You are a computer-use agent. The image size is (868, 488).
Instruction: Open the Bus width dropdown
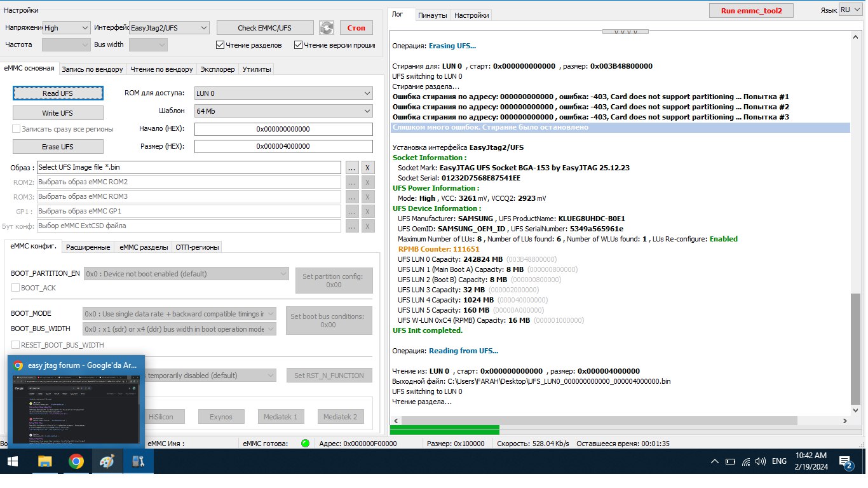pos(148,44)
